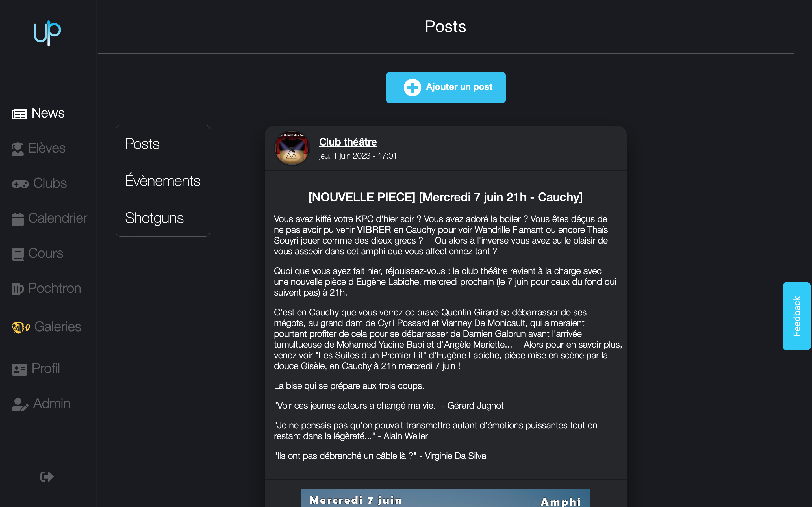This screenshot has height=507, width=812.
Task: Click the Mercredi 7 juin poster image
Action: (445, 498)
